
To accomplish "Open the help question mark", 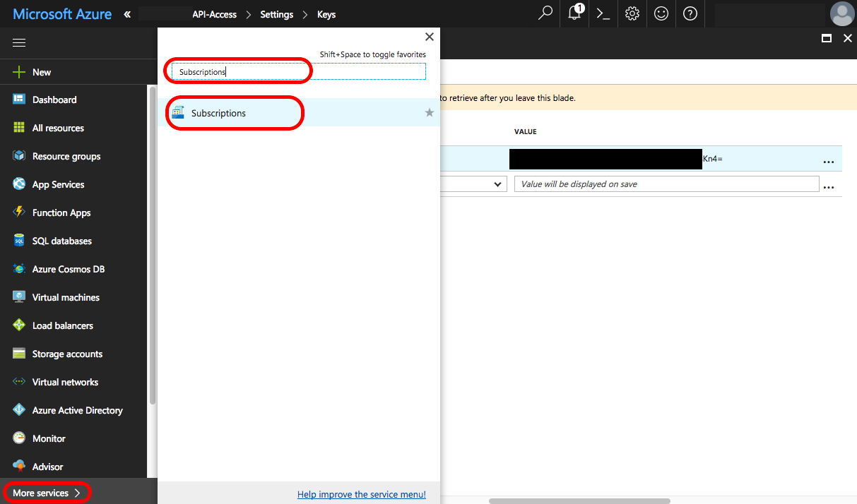I will pos(690,13).
